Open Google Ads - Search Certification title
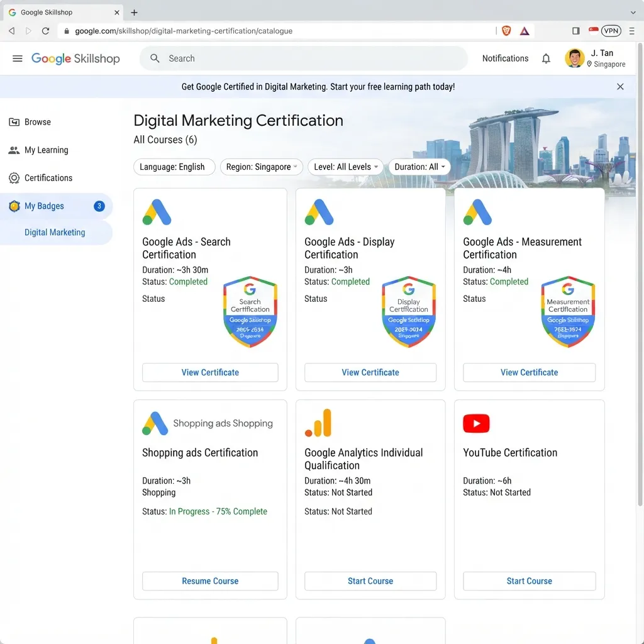The width and height of the screenshot is (644, 644). [x=186, y=248]
